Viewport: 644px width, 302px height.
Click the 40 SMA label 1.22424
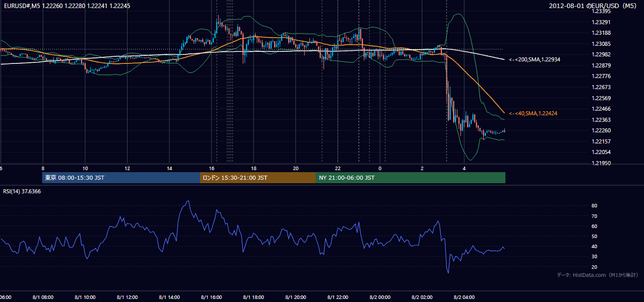pyautogui.click(x=533, y=114)
